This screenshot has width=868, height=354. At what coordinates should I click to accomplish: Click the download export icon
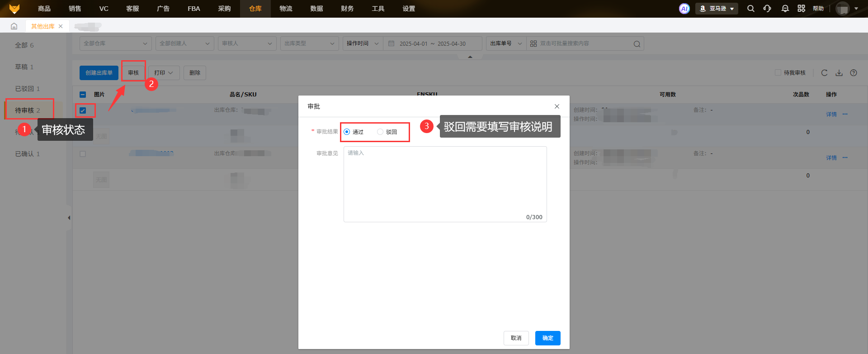[839, 73]
